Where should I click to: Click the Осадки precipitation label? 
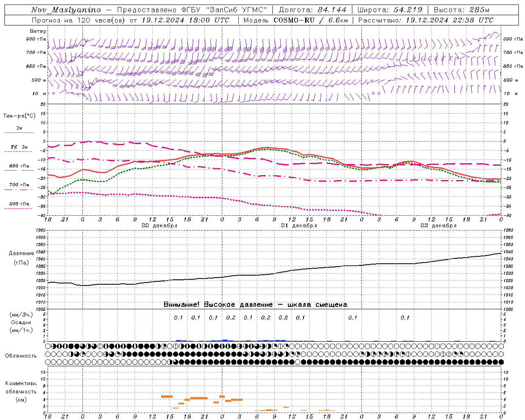[21, 322]
